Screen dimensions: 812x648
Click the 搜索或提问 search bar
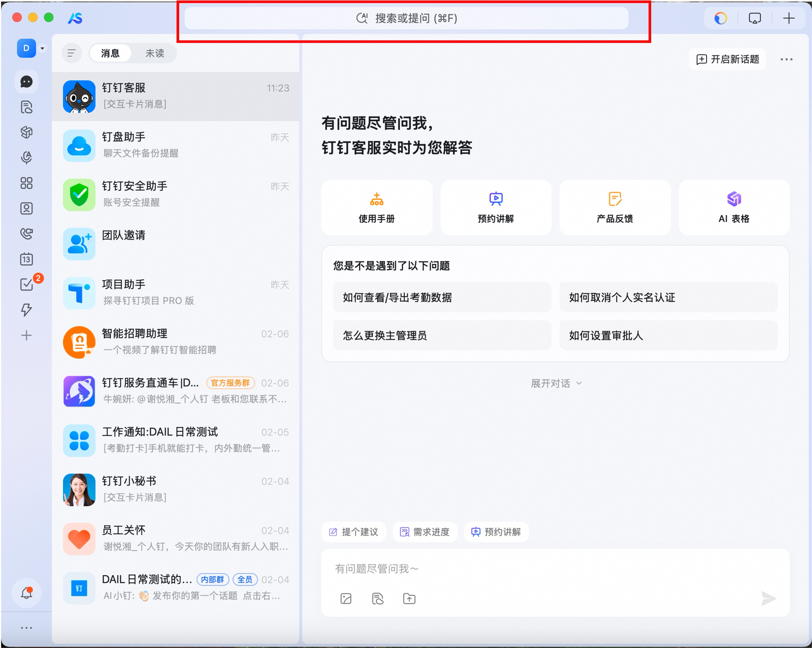coord(405,18)
